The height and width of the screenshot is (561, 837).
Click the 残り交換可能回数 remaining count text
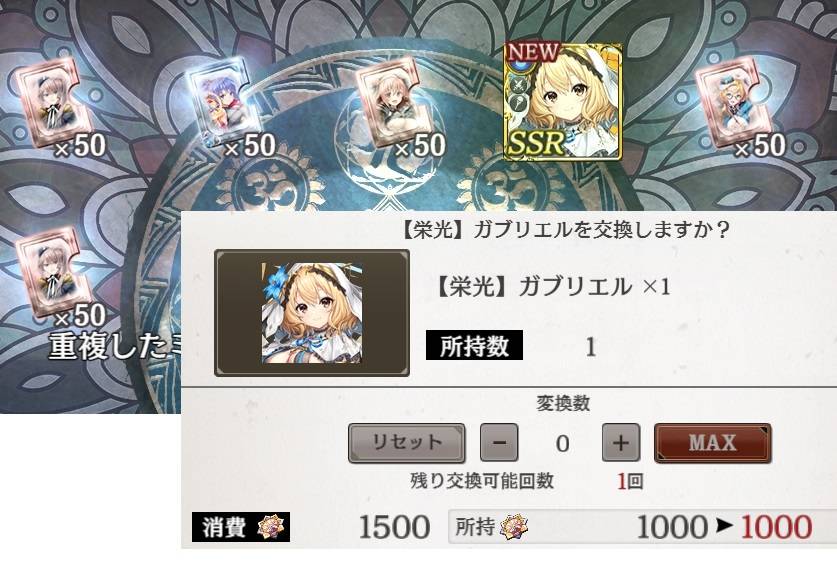(x=482, y=481)
